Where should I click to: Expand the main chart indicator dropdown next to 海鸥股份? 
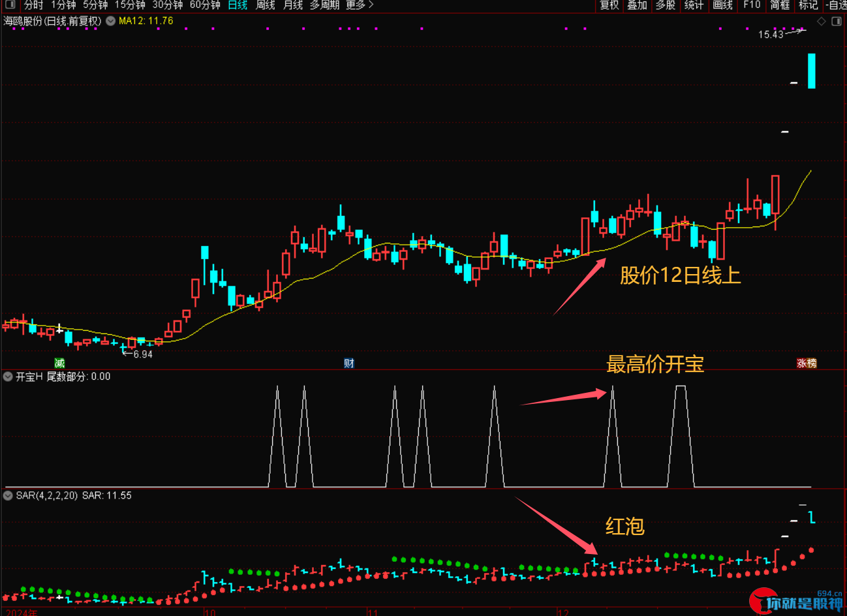[110, 21]
